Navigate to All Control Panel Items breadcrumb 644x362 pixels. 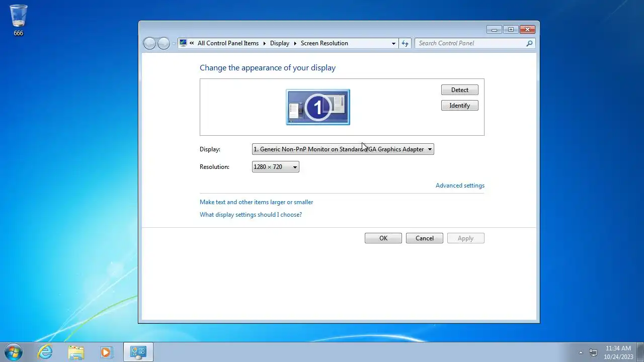point(228,43)
